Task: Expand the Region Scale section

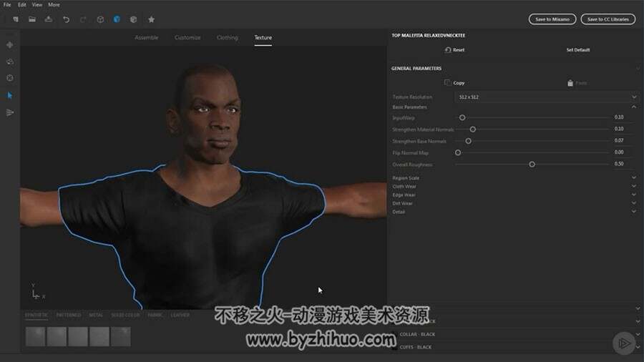Action: 634,177
